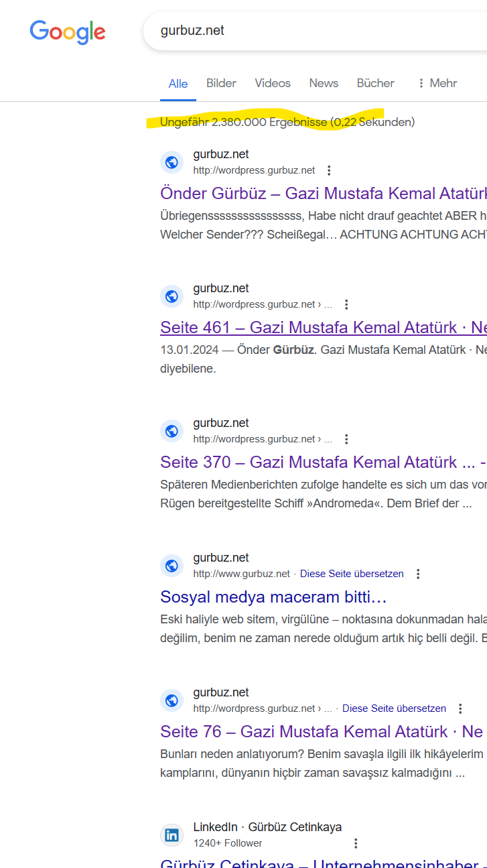
Task: Open the News tab
Action: tap(324, 83)
